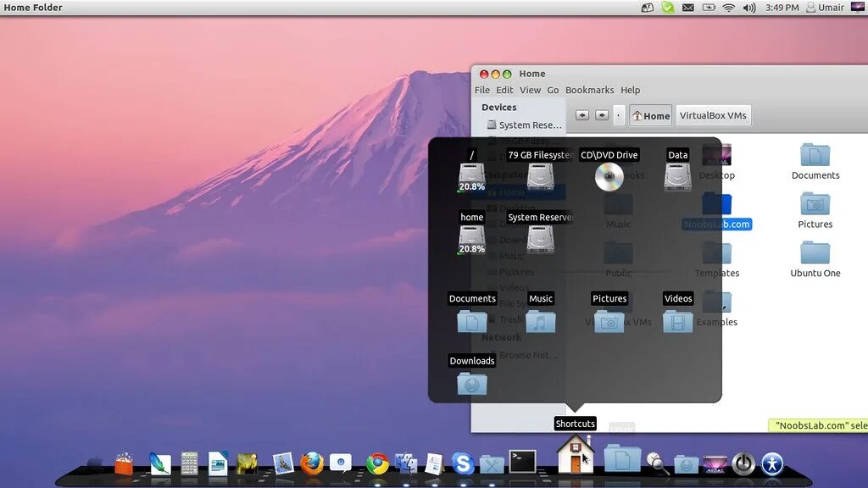Click the volume speaker icon in top panel
This screenshot has width=868, height=488.
[749, 8]
